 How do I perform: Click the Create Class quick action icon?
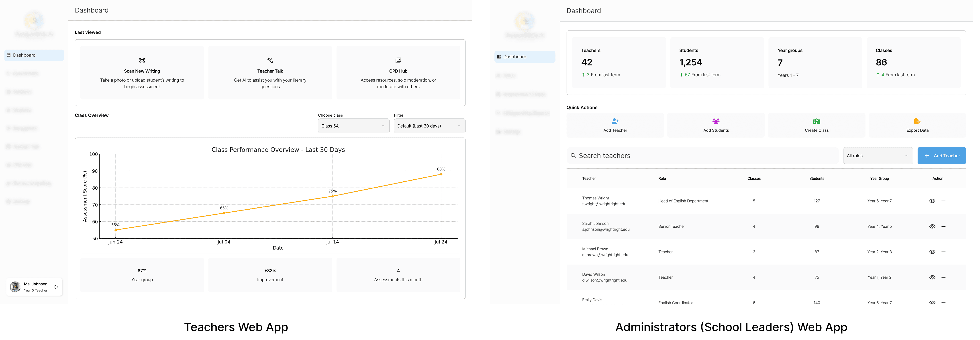817,121
